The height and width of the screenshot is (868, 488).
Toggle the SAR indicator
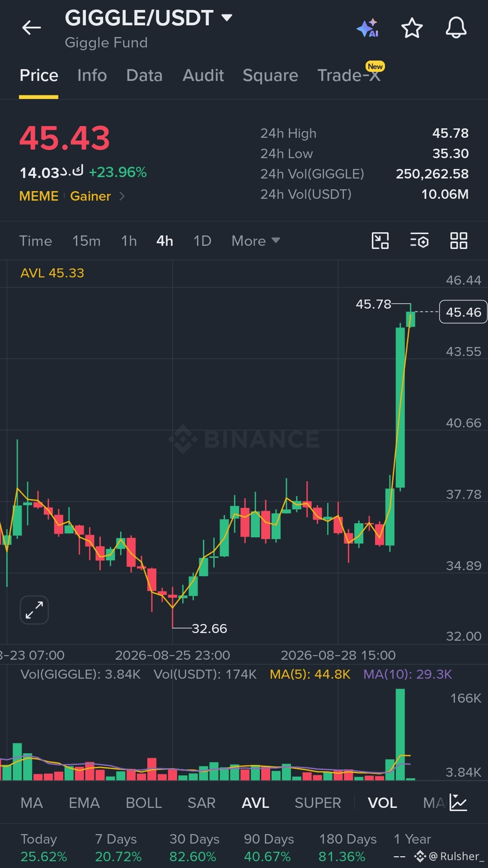[202, 803]
